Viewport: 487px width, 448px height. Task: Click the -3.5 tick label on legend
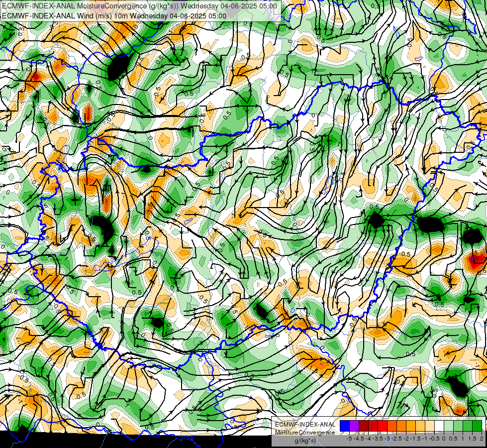coord(378,439)
